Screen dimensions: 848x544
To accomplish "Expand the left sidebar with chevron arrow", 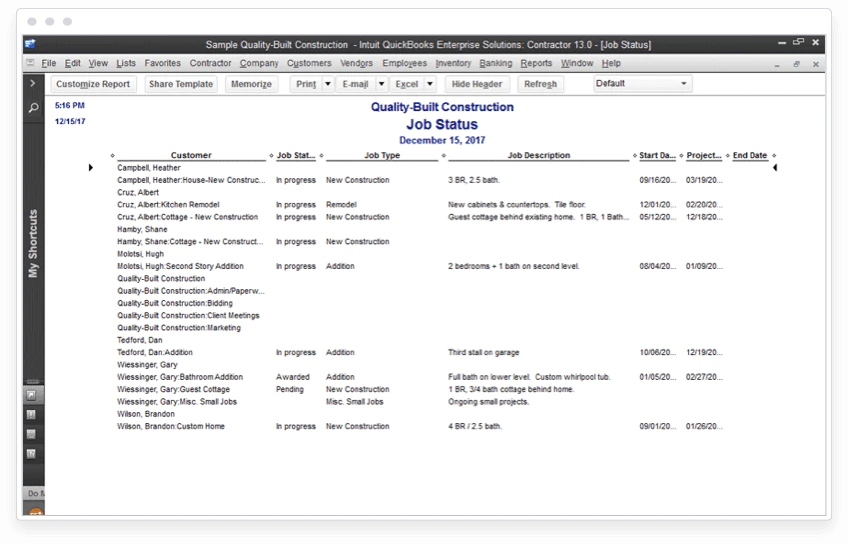I will (x=33, y=83).
